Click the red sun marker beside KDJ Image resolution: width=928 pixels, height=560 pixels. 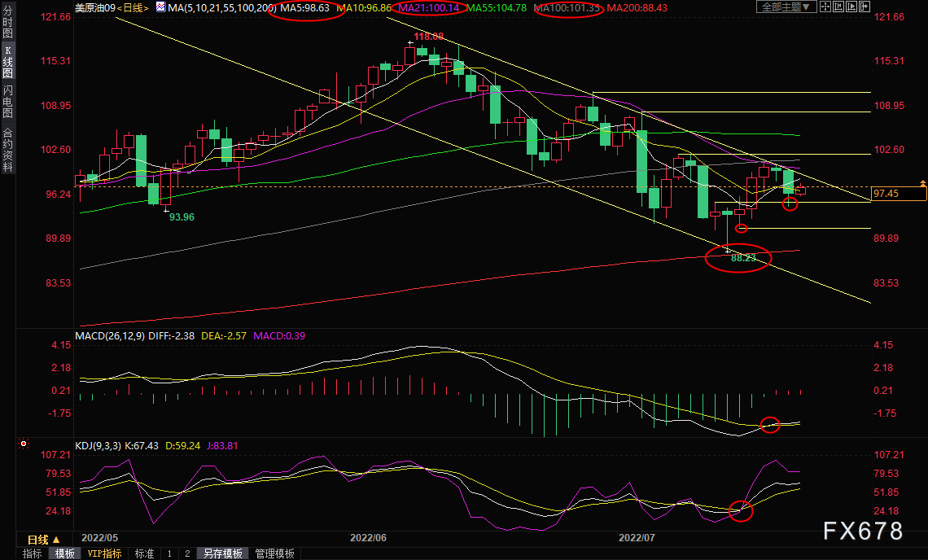point(24,444)
